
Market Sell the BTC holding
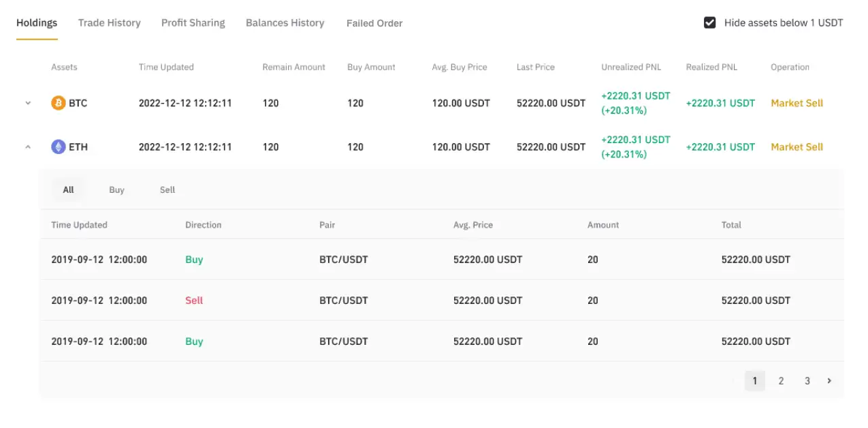click(x=797, y=104)
